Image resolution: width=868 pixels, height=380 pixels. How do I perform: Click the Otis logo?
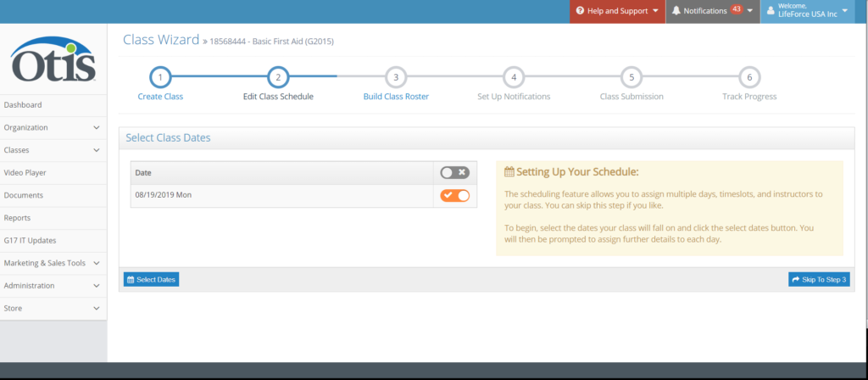click(53, 59)
